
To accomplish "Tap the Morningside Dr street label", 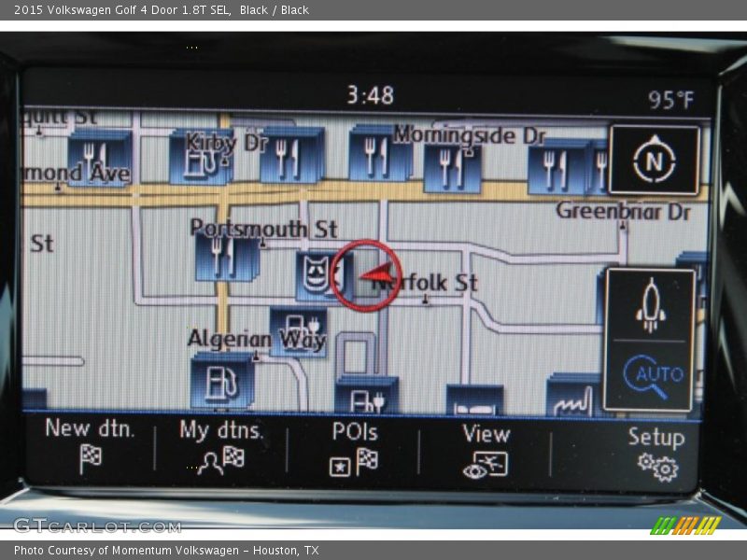I will 470,135.
